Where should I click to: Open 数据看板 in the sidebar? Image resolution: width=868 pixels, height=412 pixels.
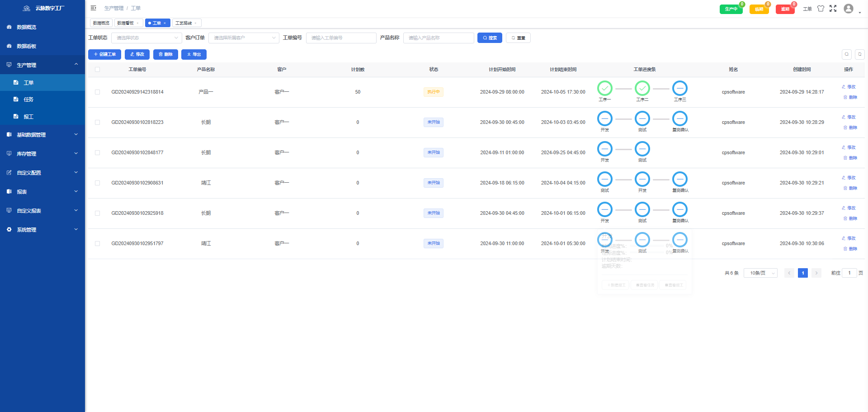coord(42,46)
